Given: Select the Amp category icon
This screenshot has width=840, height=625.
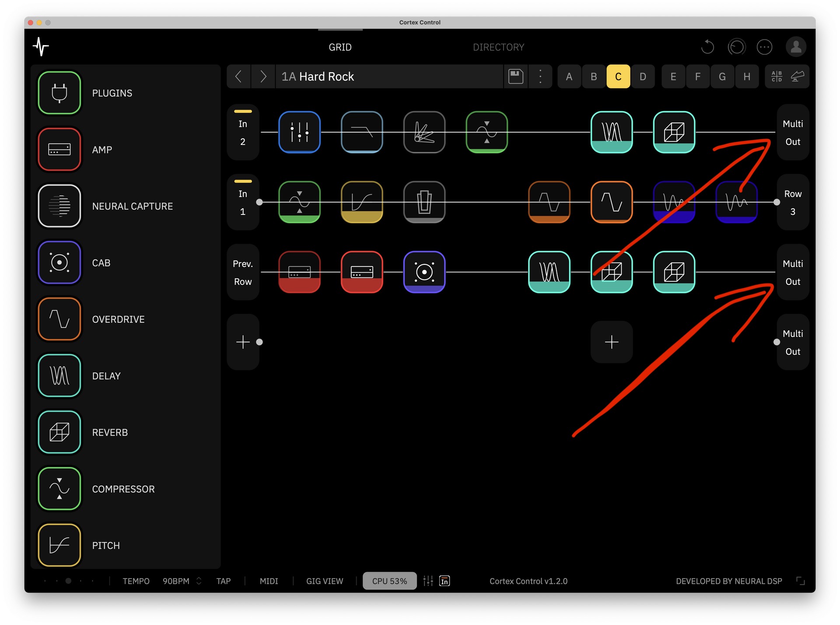Looking at the screenshot, I should tap(59, 149).
